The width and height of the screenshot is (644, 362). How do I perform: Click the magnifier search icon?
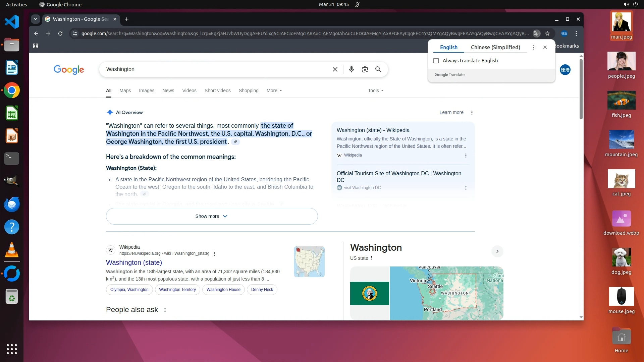click(378, 69)
